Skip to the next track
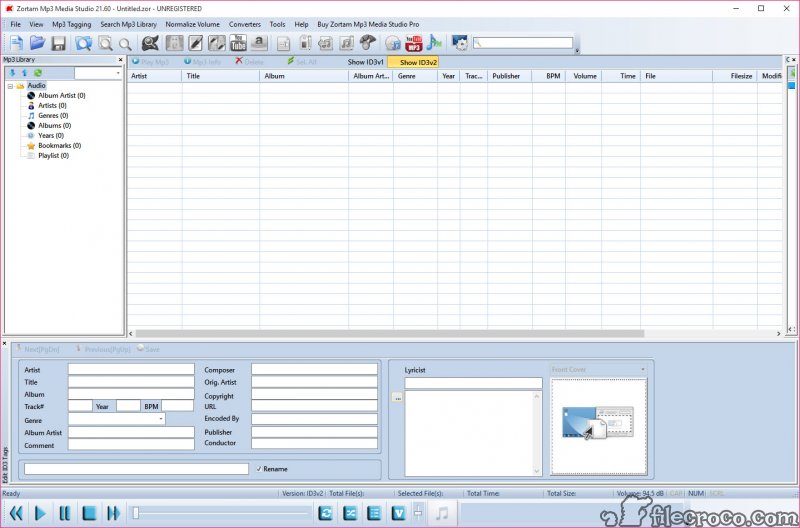This screenshot has height=528, width=800. coord(113,513)
